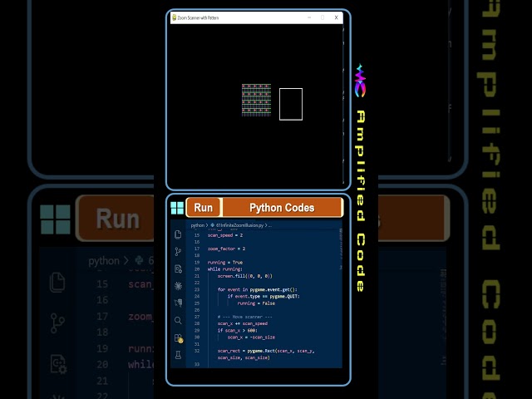Click line number 23 in the gutter

(197, 289)
